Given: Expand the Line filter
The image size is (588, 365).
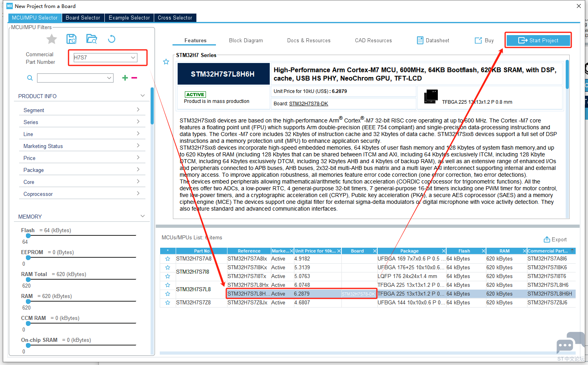Looking at the screenshot, I should point(138,134).
